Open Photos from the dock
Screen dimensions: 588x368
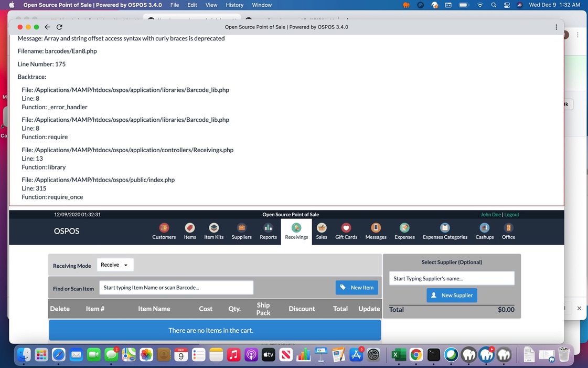pos(146,354)
